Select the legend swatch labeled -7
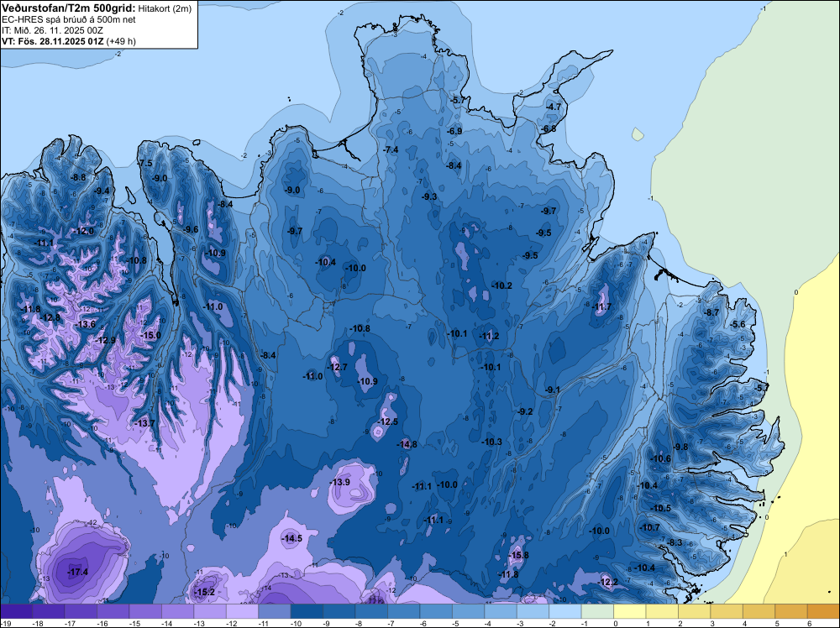 403,611
